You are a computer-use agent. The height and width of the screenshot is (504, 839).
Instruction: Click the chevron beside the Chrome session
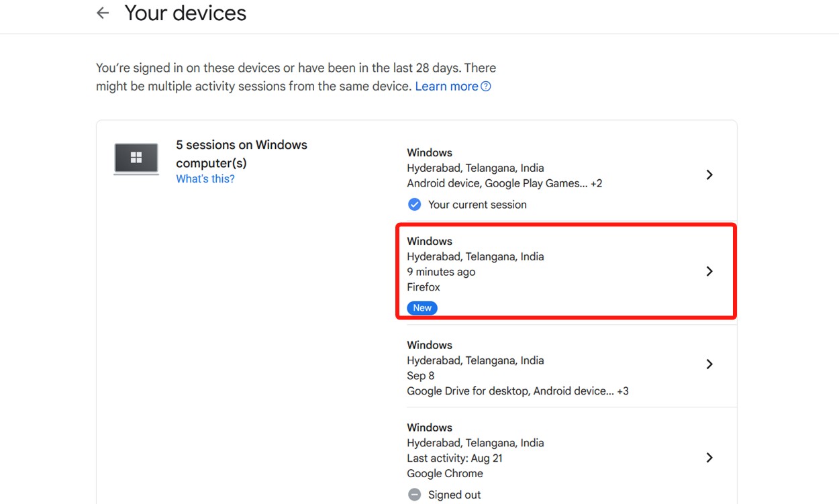pos(709,457)
